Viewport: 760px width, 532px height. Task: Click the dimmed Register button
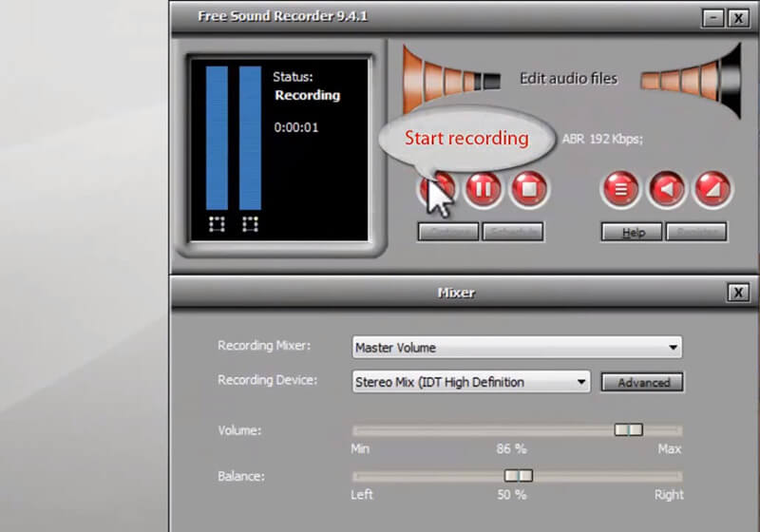point(696,232)
